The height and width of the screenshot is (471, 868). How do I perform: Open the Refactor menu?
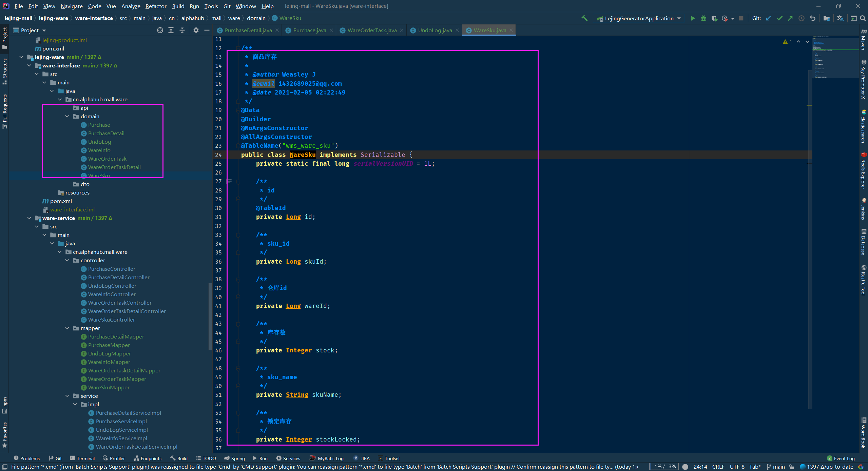pyautogui.click(x=156, y=6)
